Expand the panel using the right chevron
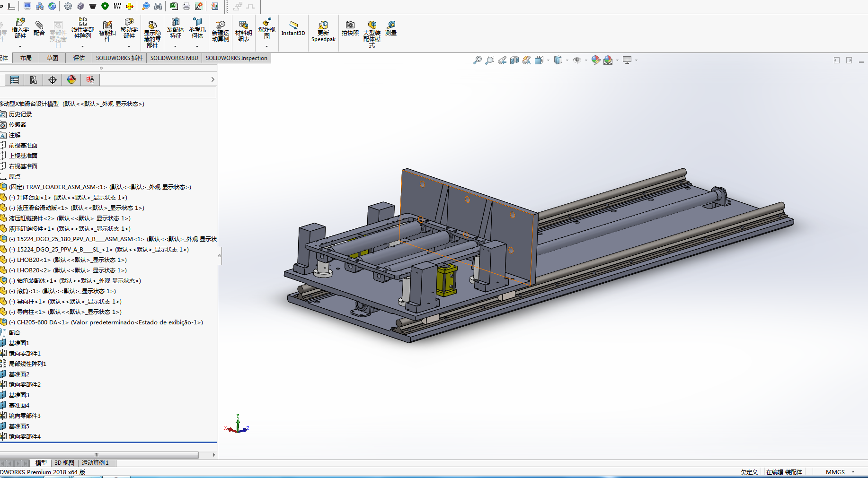This screenshot has width=868, height=478. [213, 80]
